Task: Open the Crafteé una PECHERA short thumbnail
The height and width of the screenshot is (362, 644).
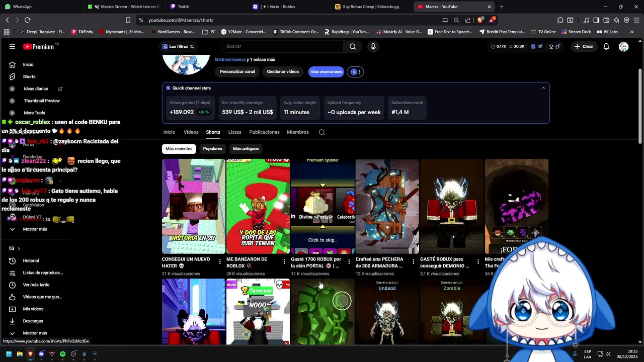Action: coord(387,206)
